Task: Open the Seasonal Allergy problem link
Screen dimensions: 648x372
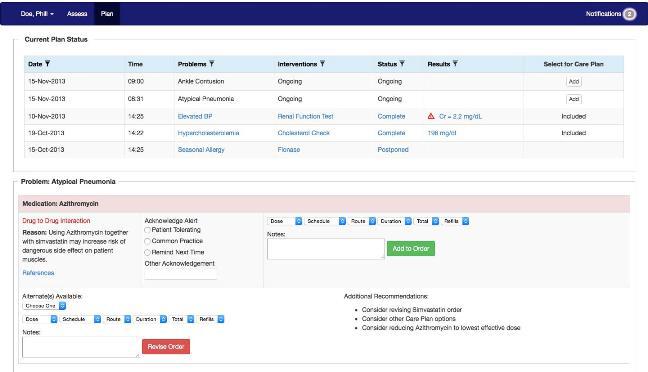Action: click(201, 150)
